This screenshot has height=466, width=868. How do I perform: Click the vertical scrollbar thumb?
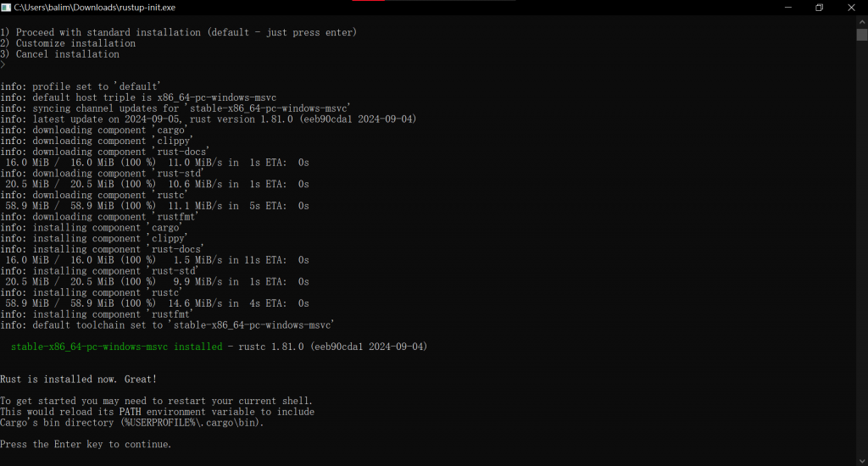click(x=862, y=35)
